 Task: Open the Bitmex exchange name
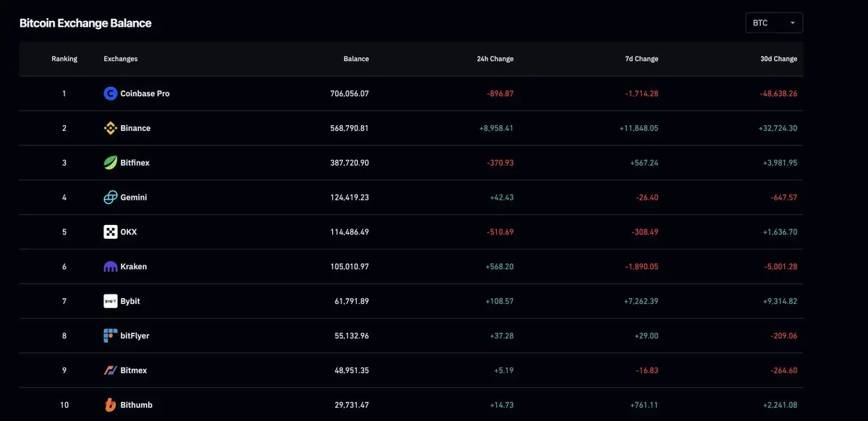pyautogui.click(x=134, y=370)
